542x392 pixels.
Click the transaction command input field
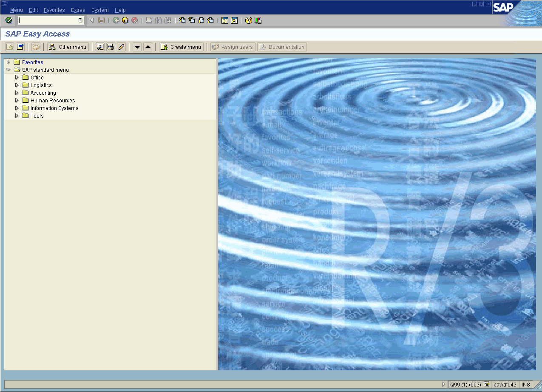[x=48, y=20]
